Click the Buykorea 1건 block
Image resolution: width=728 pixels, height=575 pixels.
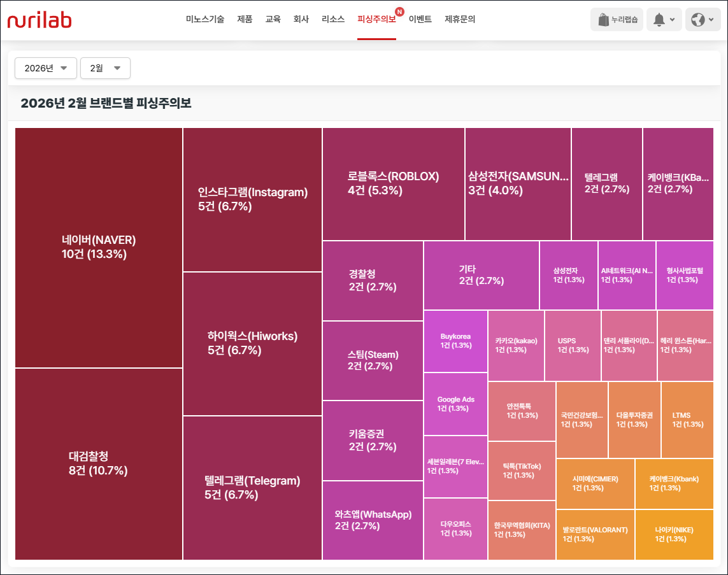point(455,341)
